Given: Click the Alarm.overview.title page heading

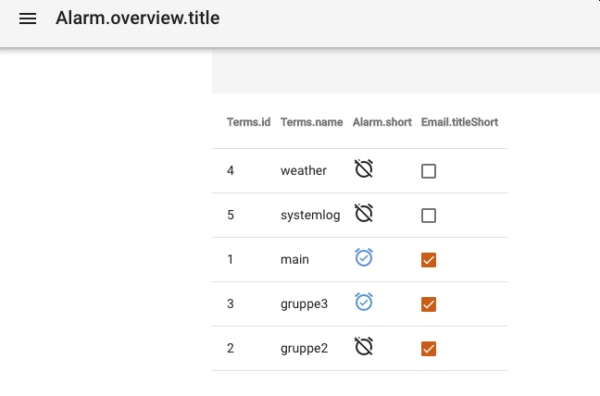Looking at the screenshot, I should click(138, 18).
